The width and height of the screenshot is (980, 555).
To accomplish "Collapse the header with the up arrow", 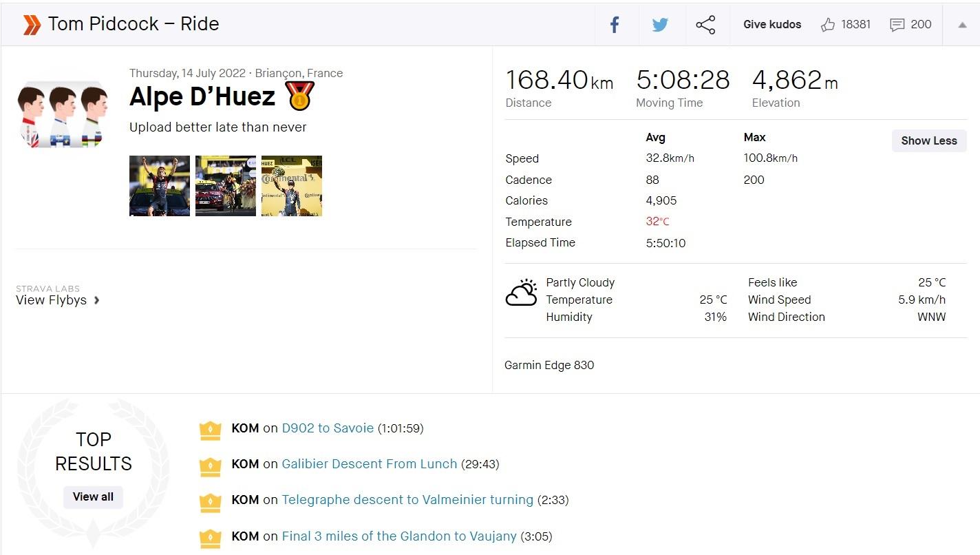I will coord(962,25).
